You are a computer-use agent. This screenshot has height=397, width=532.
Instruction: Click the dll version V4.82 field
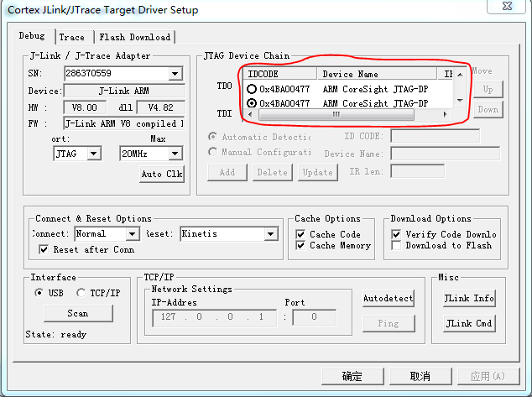pos(161,107)
